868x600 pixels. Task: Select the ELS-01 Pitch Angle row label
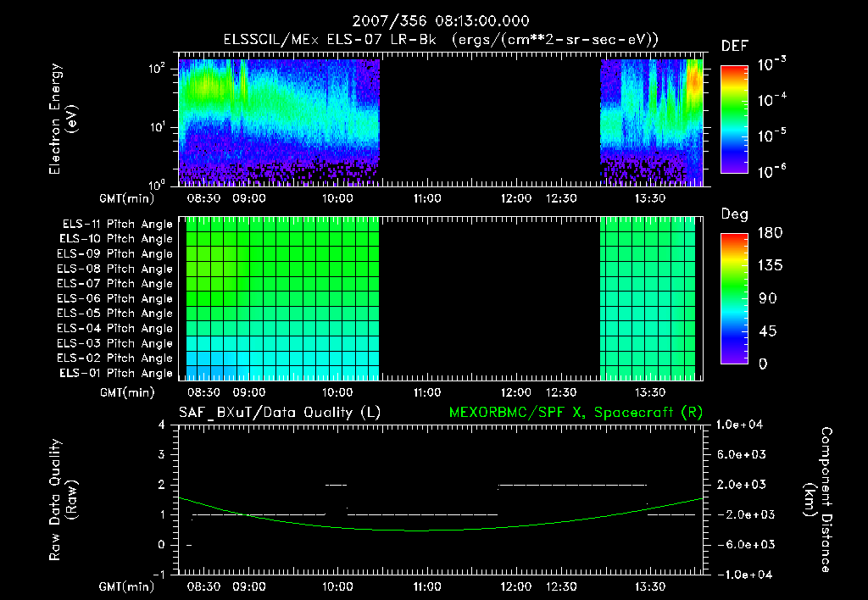click(115, 373)
